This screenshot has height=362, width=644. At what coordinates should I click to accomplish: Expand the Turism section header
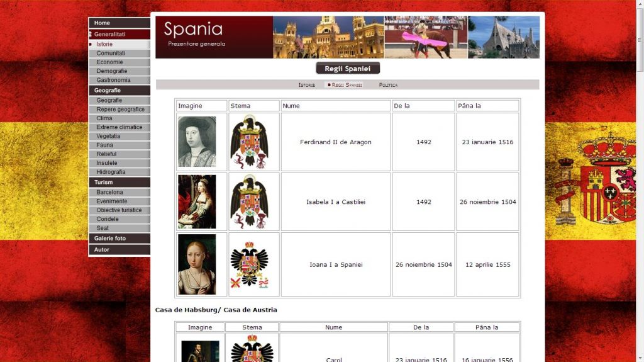[119, 182]
